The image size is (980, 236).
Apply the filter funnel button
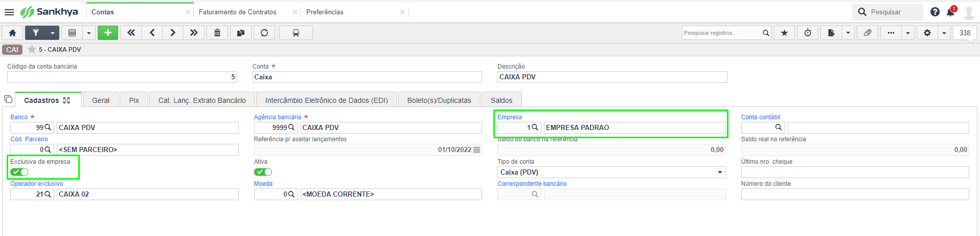(x=36, y=33)
